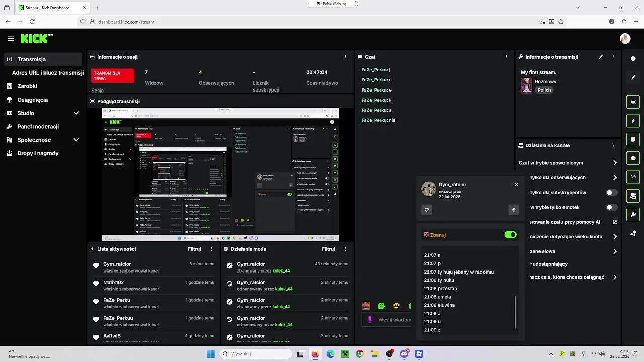Open the Informacje o sesji three-dot menu
Viewport: 644px width, 362px height.
pyautogui.click(x=345, y=57)
